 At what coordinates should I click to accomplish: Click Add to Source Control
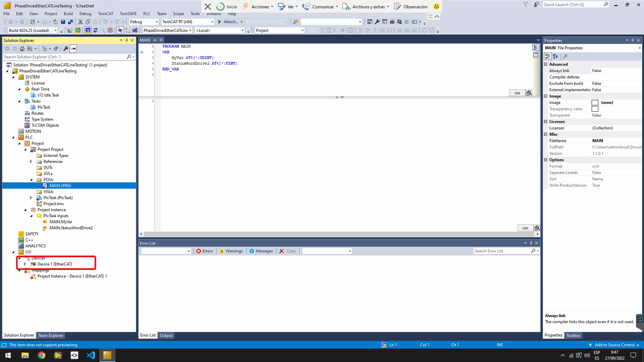(x=614, y=345)
